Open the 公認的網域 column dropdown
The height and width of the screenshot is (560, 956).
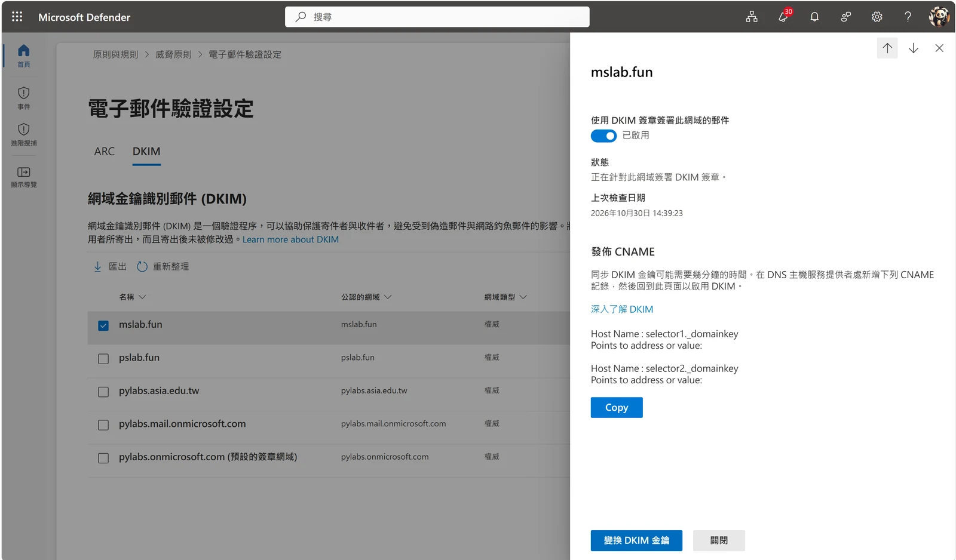pyautogui.click(x=388, y=297)
